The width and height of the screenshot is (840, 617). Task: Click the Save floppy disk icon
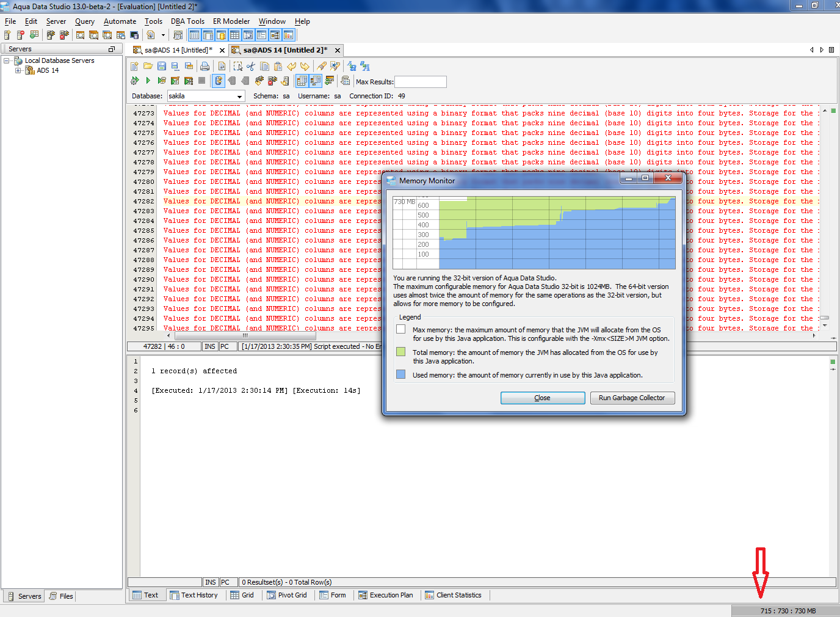pos(162,66)
